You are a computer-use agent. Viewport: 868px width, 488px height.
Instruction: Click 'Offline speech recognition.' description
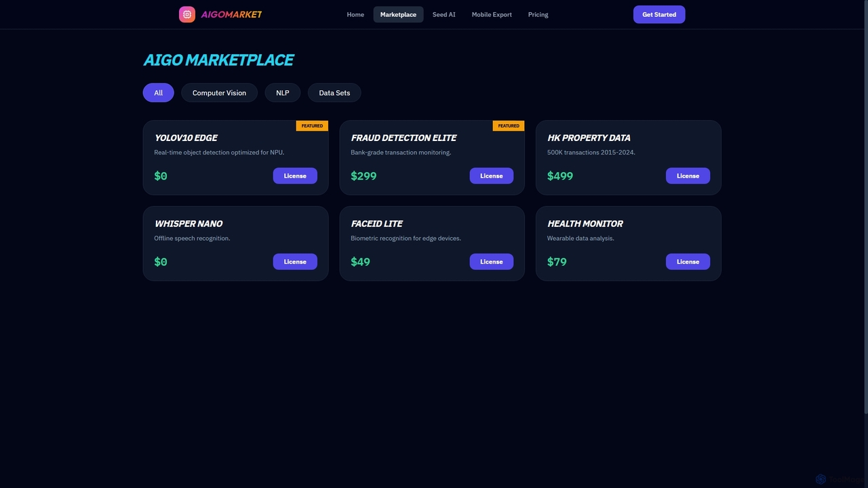pyautogui.click(x=192, y=239)
